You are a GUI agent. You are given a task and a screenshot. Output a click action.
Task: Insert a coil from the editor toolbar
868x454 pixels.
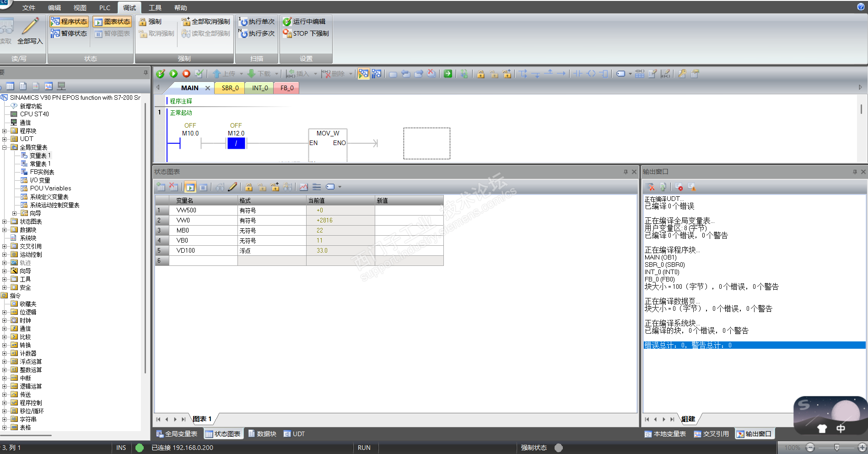coord(591,74)
